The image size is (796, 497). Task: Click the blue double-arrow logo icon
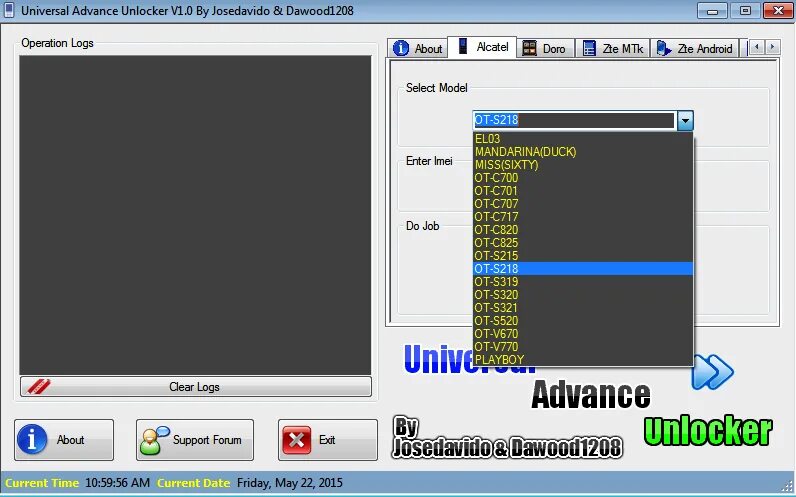712,372
